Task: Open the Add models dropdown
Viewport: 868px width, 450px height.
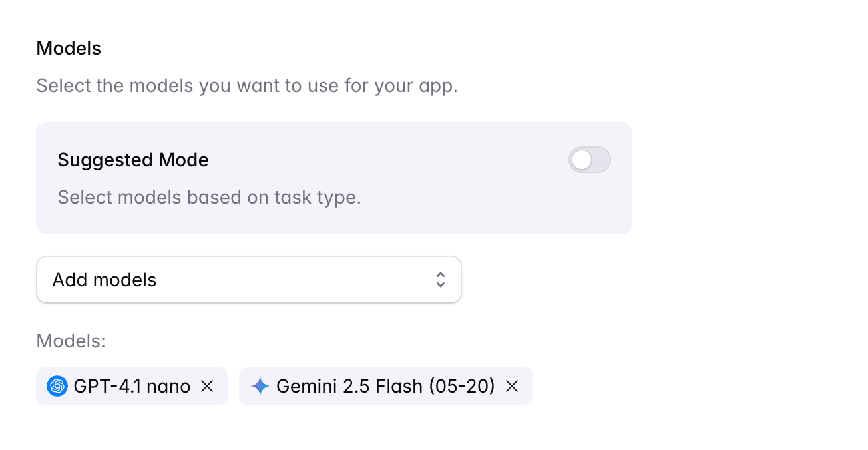Action: pyautogui.click(x=248, y=280)
